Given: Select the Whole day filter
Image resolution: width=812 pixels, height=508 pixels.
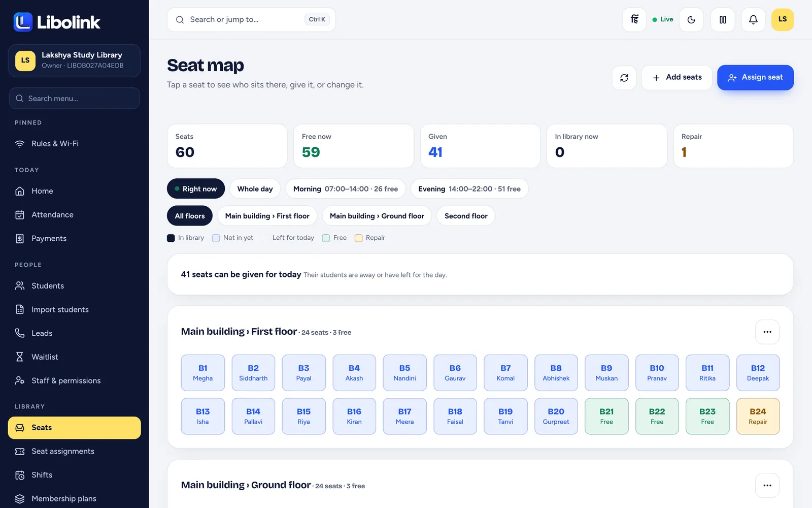Looking at the screenshot, I should pyautogui.click(x=255, y=189).
